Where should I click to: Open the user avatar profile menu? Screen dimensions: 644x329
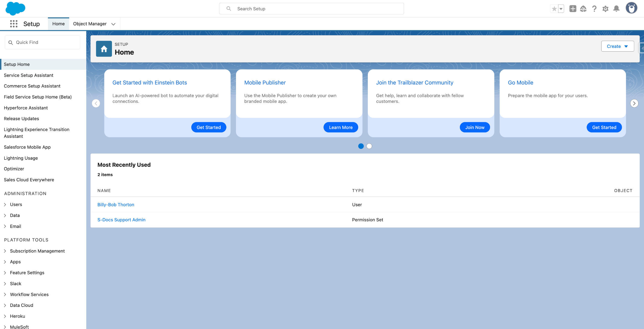(x=631, y=8)
